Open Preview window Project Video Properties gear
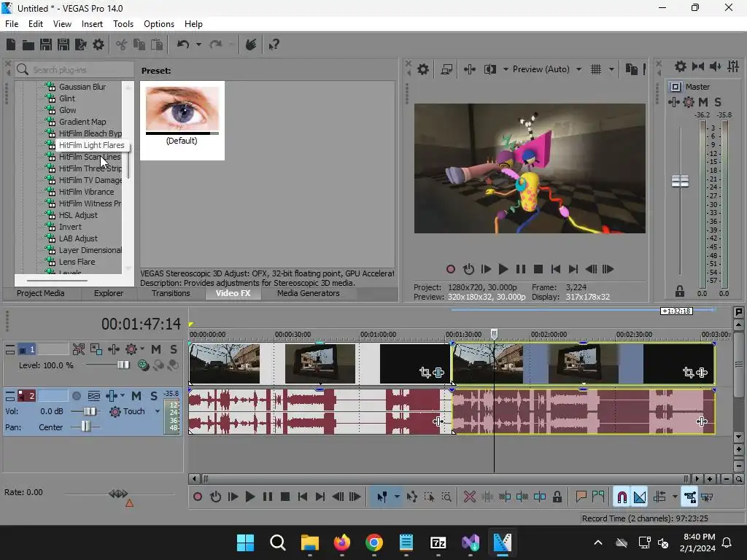Screen dimensions: 747x560 coord(423,69)
